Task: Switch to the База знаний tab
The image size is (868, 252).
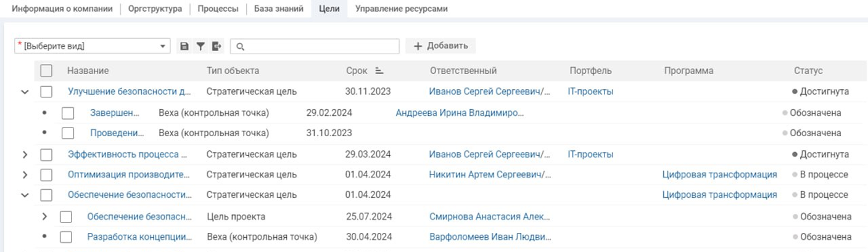Action: 278,9
